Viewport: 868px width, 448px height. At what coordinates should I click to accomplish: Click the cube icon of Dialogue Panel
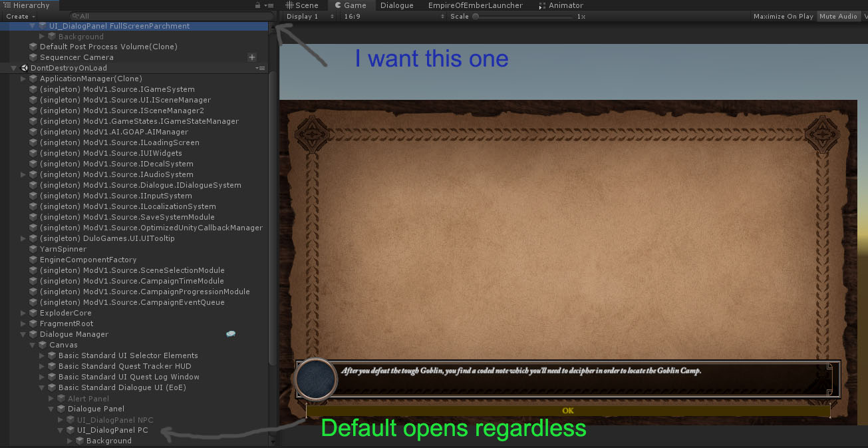tap(61, 409)
